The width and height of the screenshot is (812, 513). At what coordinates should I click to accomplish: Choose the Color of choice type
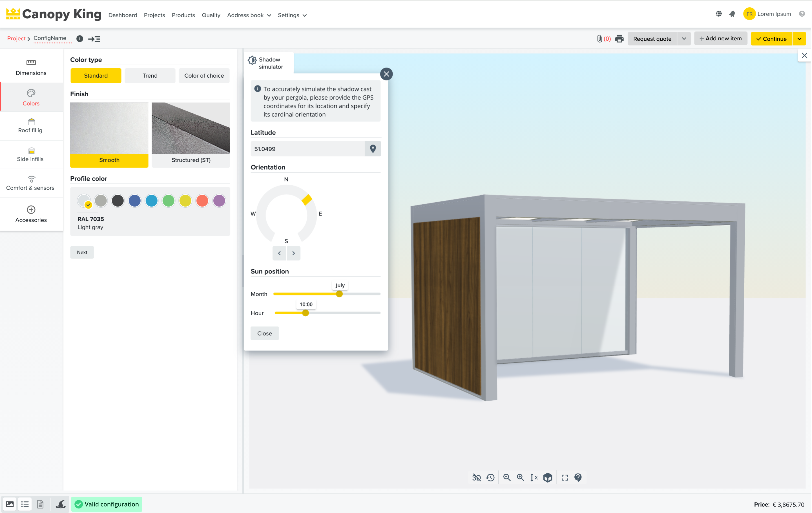point(204,76)
